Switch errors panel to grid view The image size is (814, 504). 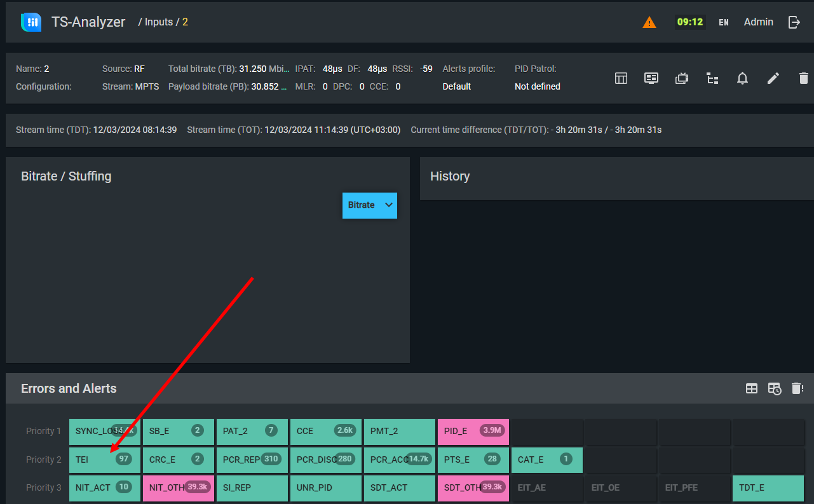(x=751, y=388)
